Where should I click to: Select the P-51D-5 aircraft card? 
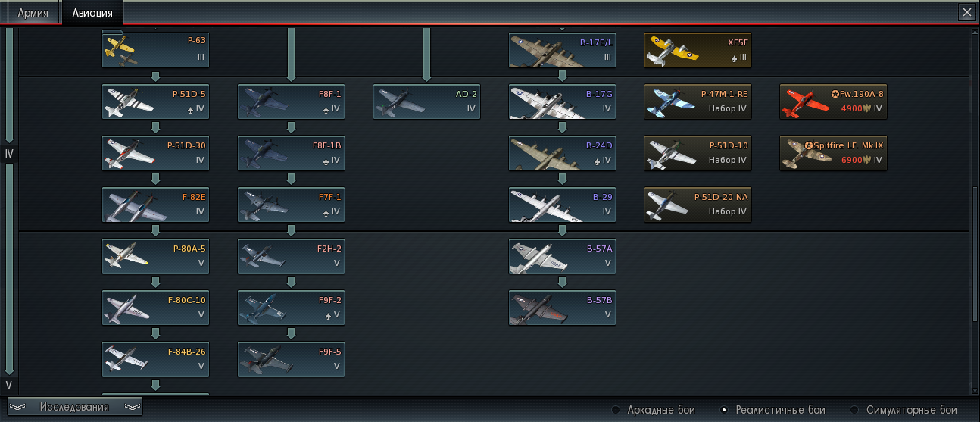click(155, 102)
